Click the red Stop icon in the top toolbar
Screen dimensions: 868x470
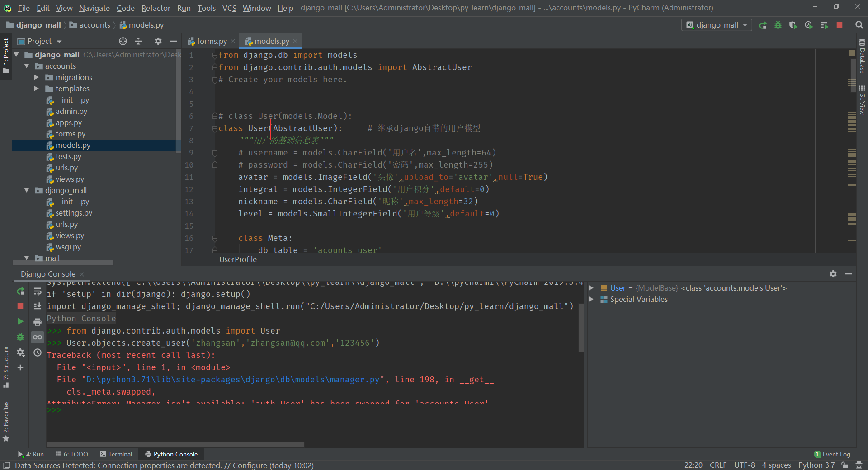click(x=840, y=25)
